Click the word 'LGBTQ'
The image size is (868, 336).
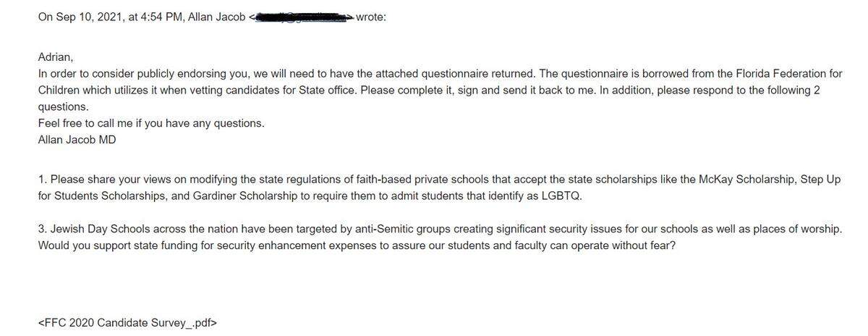(x=562, y=196)
